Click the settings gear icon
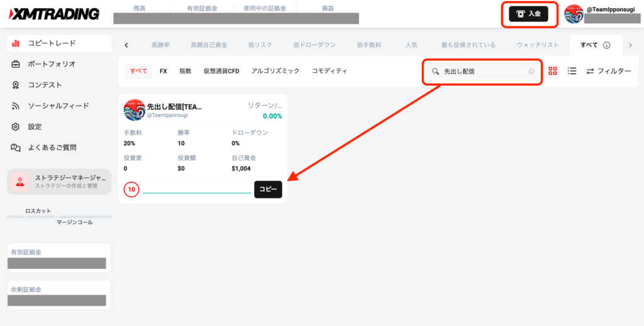 point(16,127)
